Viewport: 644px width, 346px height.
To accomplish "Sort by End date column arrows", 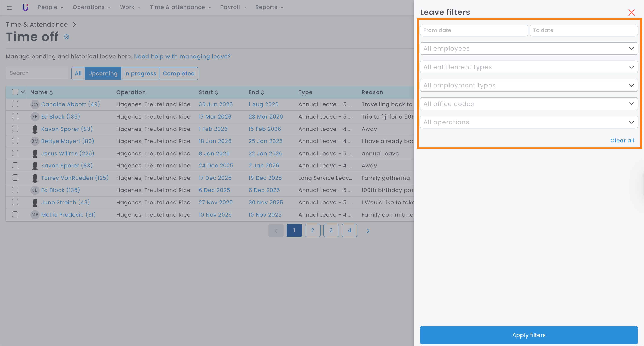I will tap(263, 92).
